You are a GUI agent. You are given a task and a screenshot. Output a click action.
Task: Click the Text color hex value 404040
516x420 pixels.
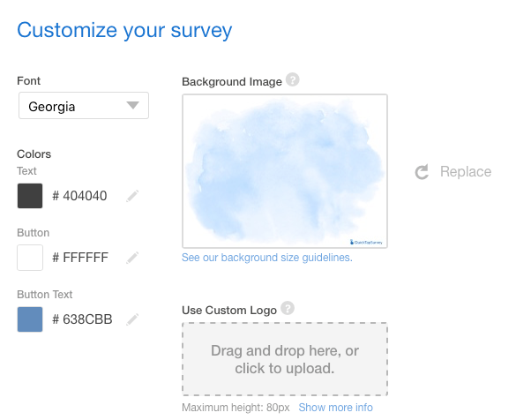[x=79, y=196]
